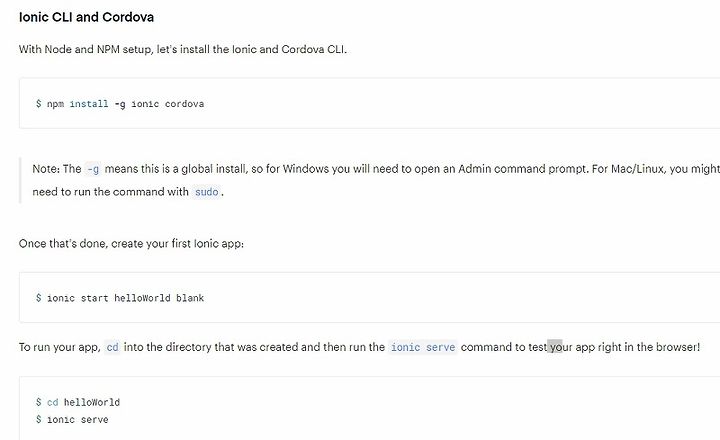
Task: Click "Admin command prompt" text in note
Action: pyautogui.click(x=523, y=169)
